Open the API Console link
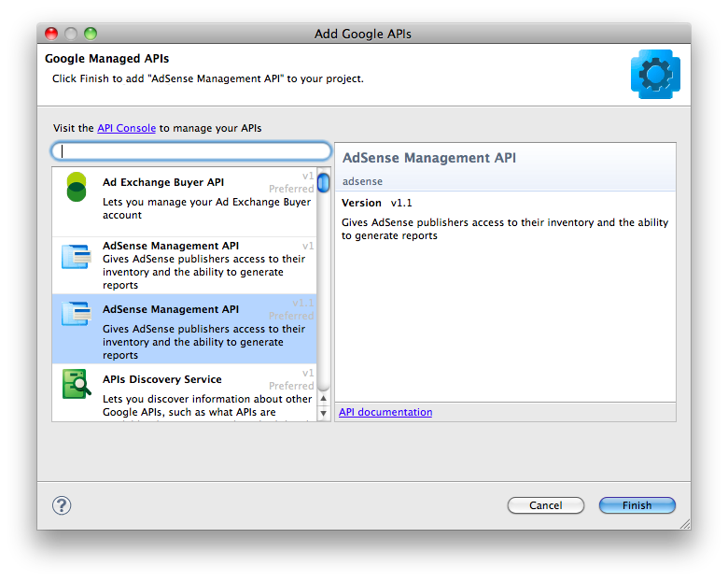 (x=126, y=128)
